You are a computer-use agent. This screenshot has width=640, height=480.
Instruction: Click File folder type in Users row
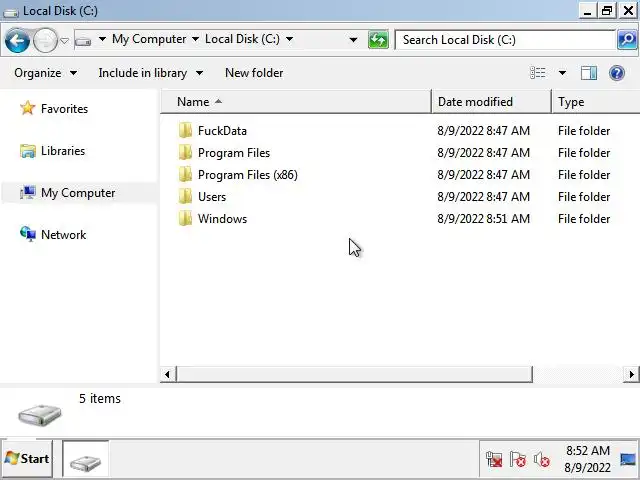coord(584,197)
